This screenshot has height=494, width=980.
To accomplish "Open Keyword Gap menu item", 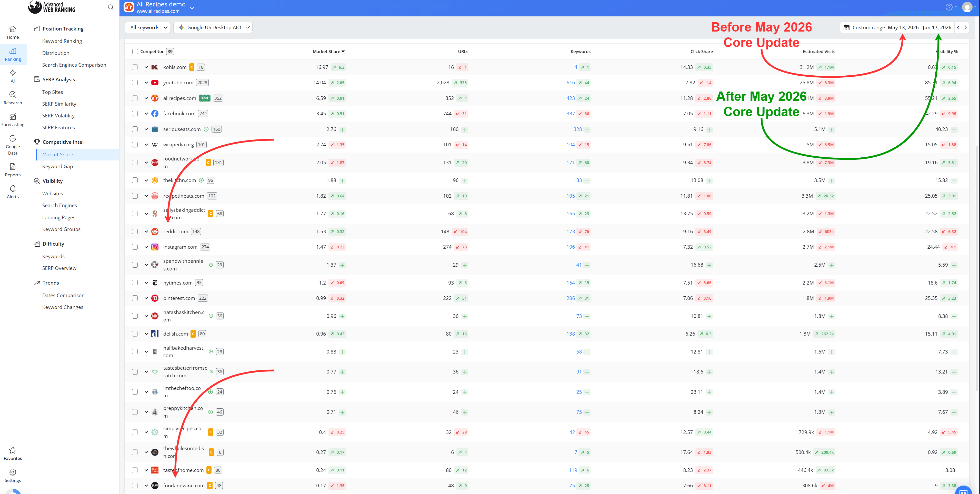I will (x=57, y=167).
